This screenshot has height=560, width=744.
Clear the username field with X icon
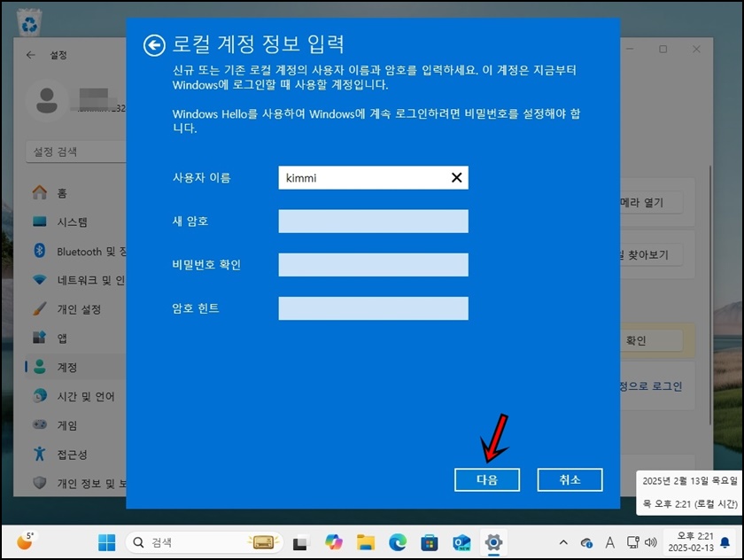[x=456, y=177]
